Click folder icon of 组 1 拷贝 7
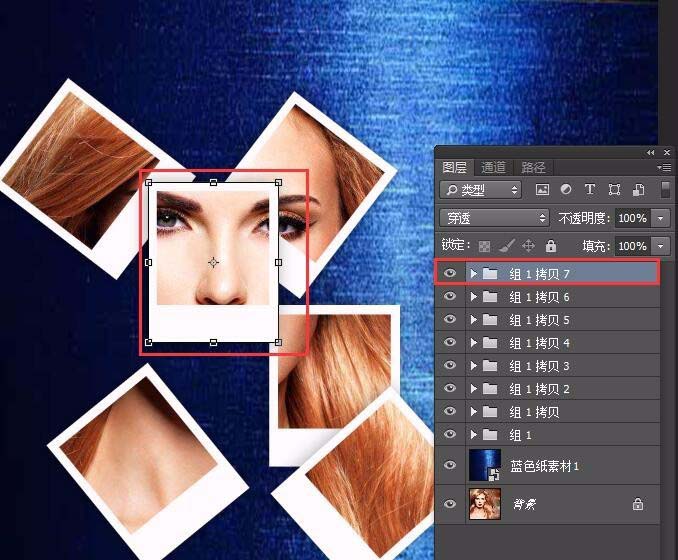 (490, 273)
